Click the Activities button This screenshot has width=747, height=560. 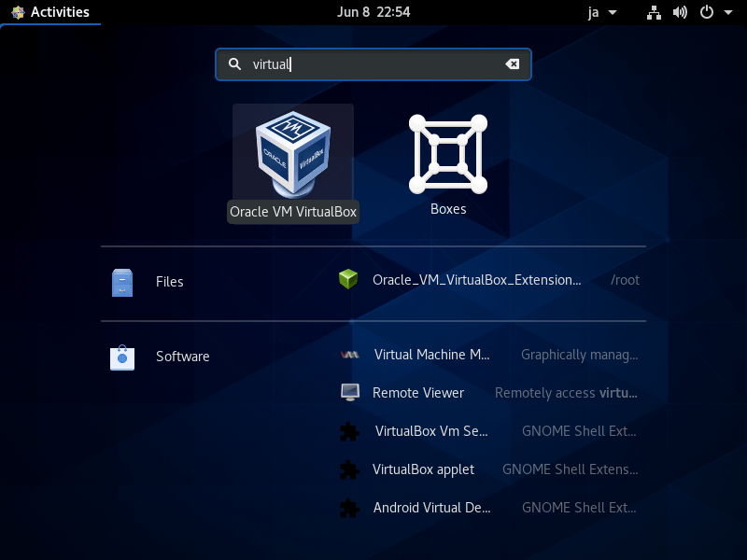(x=50, y=12)
